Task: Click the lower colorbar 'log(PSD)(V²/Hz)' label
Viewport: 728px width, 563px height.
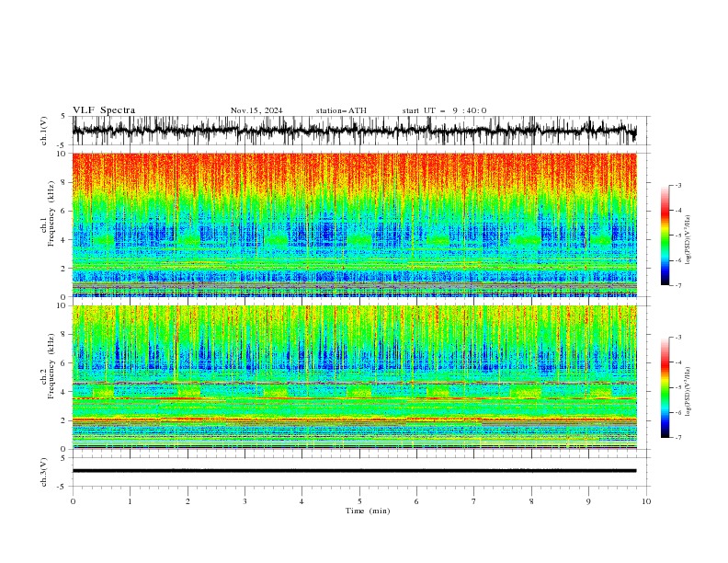Action: point(688,392)
